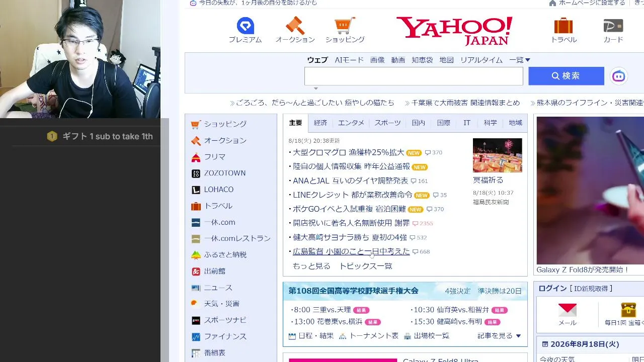This screenshot has width=644, height=362.
Task: Click the オークション sidebar icon
Action: 196,141
